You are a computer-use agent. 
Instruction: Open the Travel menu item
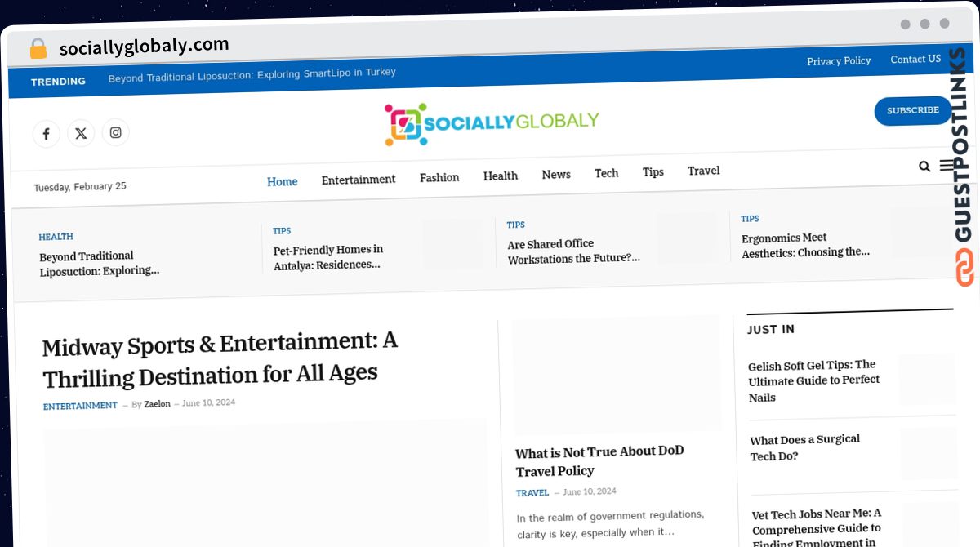[x=704, y=171]
